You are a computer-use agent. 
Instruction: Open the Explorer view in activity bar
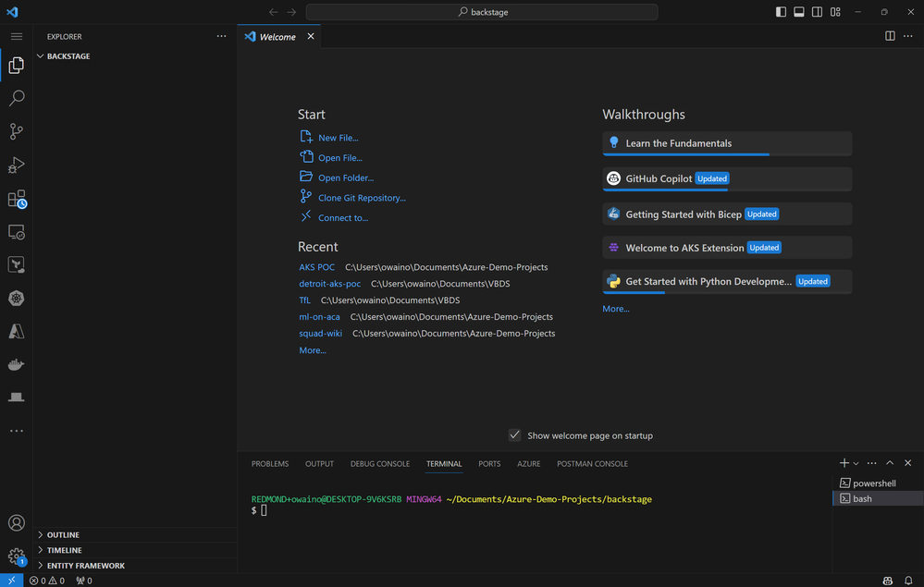click(16, 65)
